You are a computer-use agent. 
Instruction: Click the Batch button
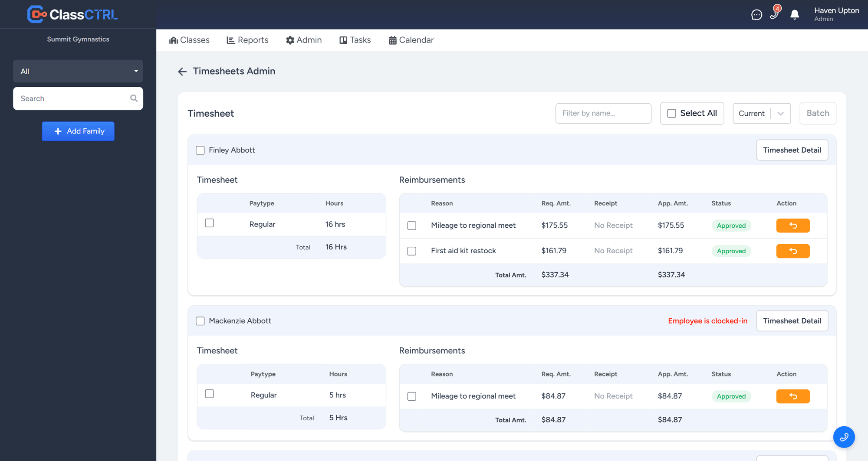click(x=818, y=113)
